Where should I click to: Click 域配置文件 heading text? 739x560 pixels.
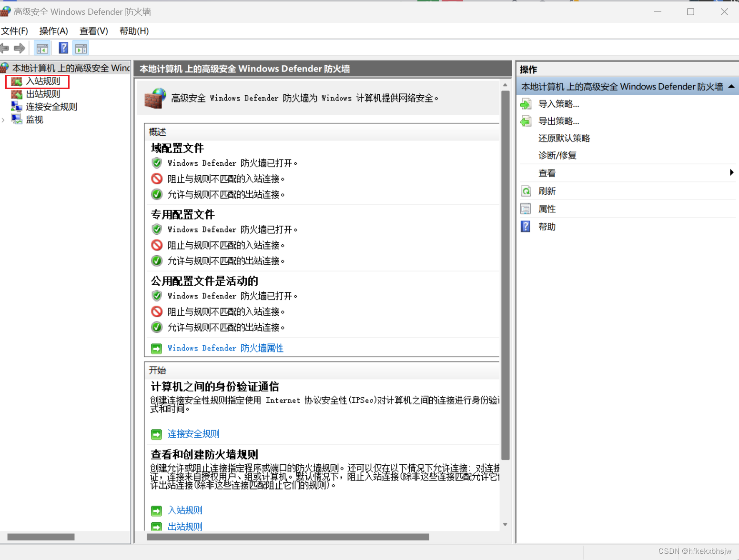pos(177,148)
